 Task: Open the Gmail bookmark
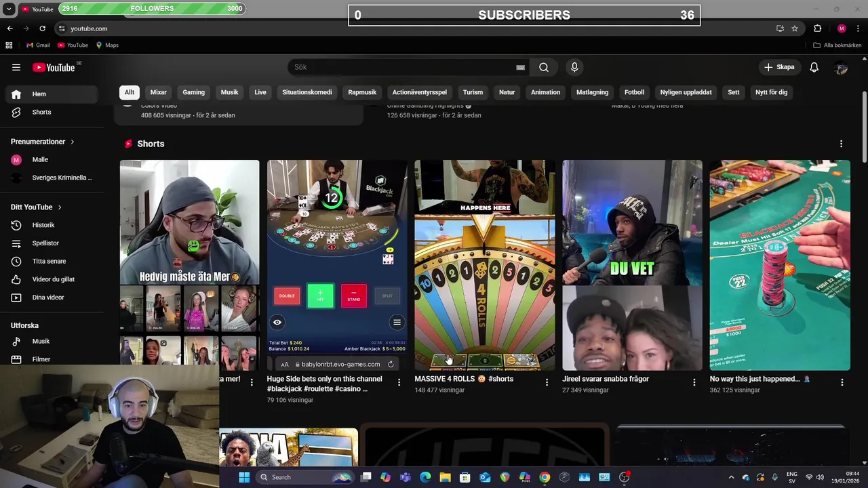38,45
